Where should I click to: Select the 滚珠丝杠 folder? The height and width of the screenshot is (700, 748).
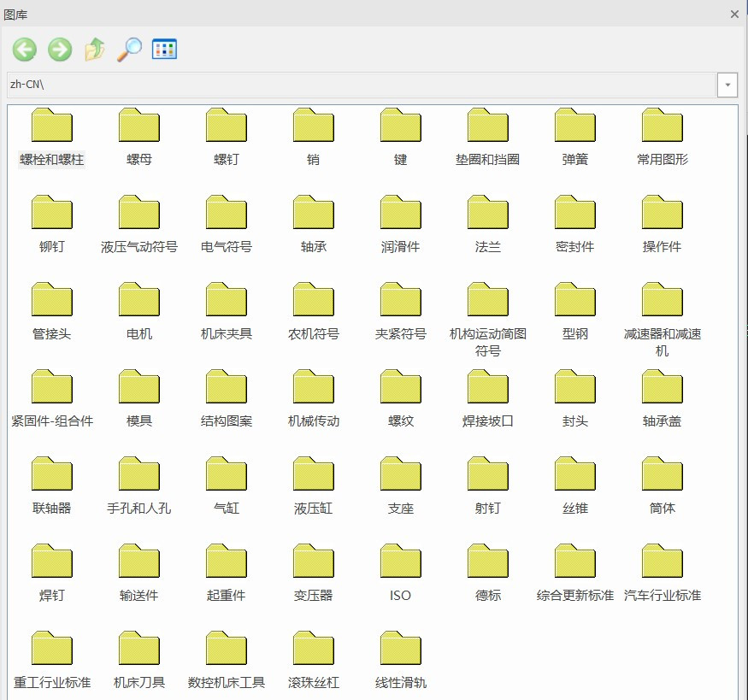tap(314, 650)
